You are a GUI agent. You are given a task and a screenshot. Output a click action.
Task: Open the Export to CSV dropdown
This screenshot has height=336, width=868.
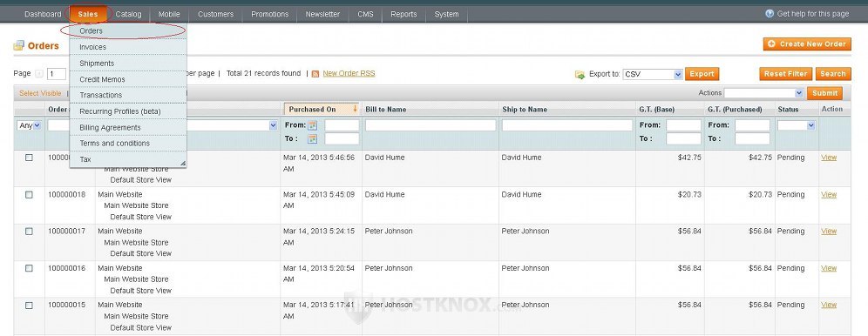pyautogui.click(x=653, y=74)
